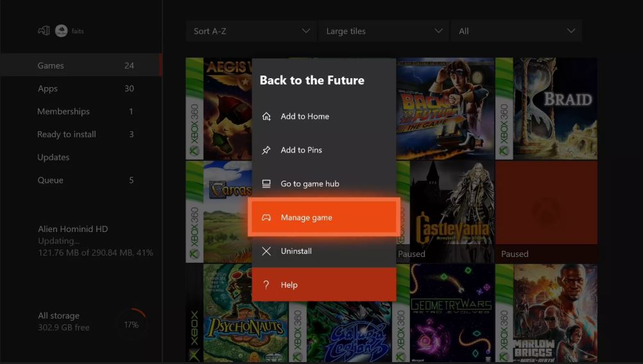
Task: Select Go to game hub
Action: click(x=324, y=184)
